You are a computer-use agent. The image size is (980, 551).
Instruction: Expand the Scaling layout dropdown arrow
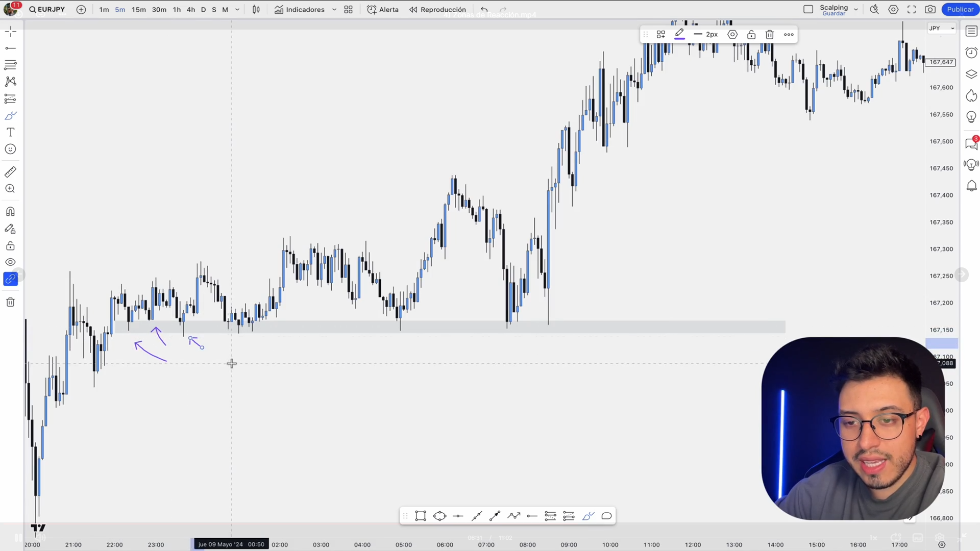pos(856,10)
